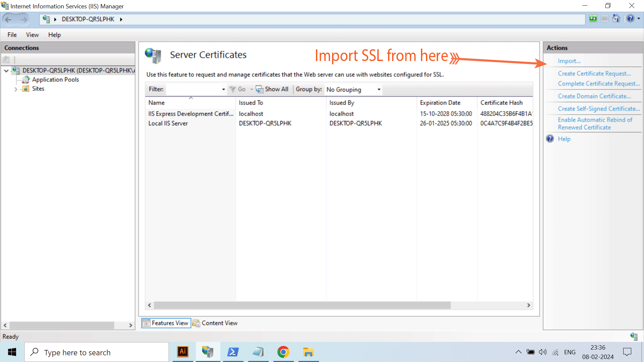
Task: Click Create Domain Certificate link
Action: tap(594, 96)
